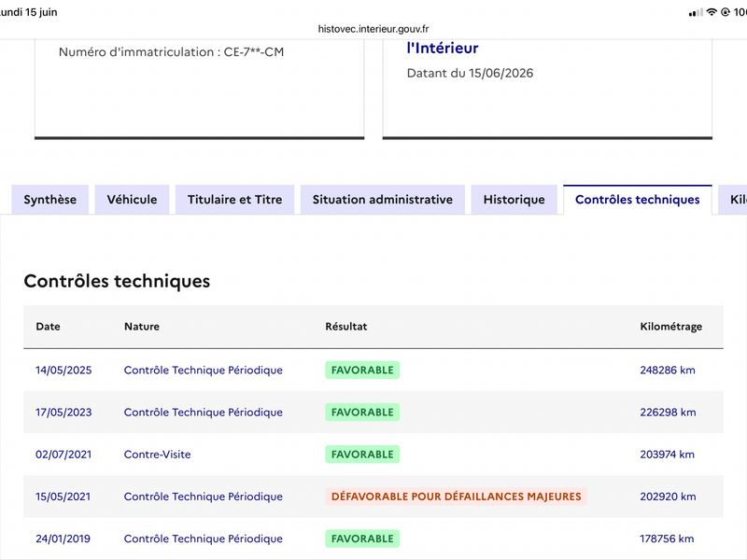Image resolution: width=747 pixels, height=560 pixels.
Task: Click Contrôle Technique Périodique in the 15/05/2021 row
Action: (203, 497)
